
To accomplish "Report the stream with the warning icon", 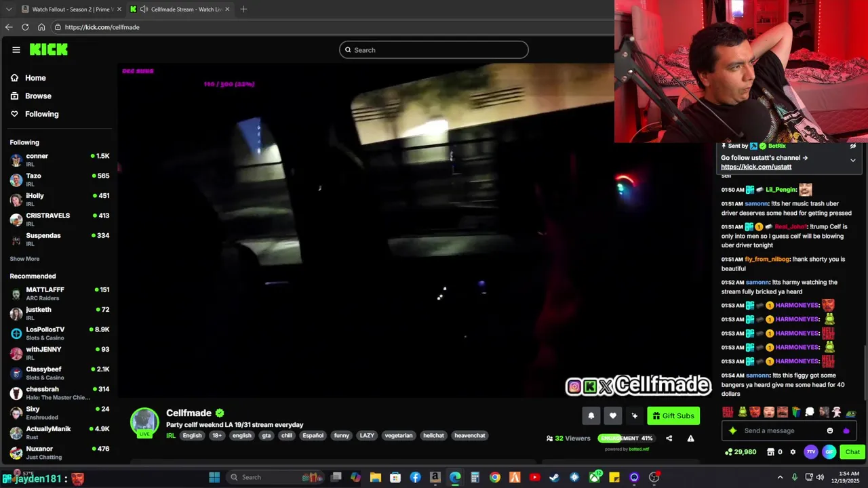I will pos(690,439).
